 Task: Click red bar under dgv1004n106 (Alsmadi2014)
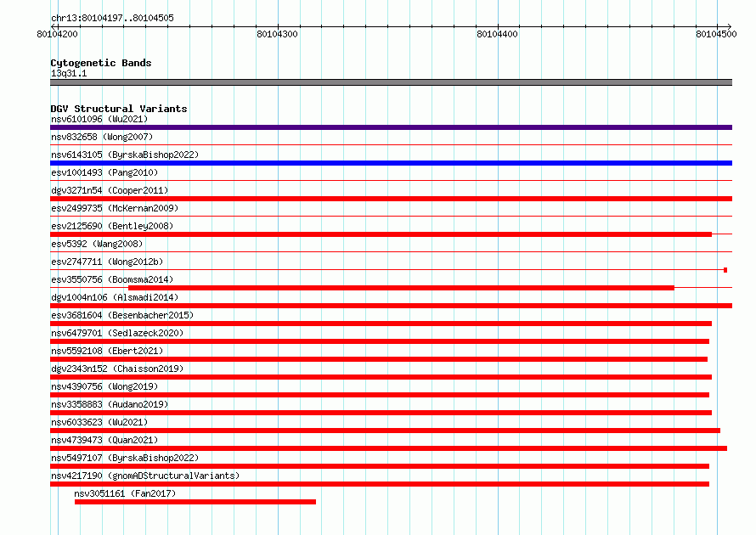[x=391, y=306]
